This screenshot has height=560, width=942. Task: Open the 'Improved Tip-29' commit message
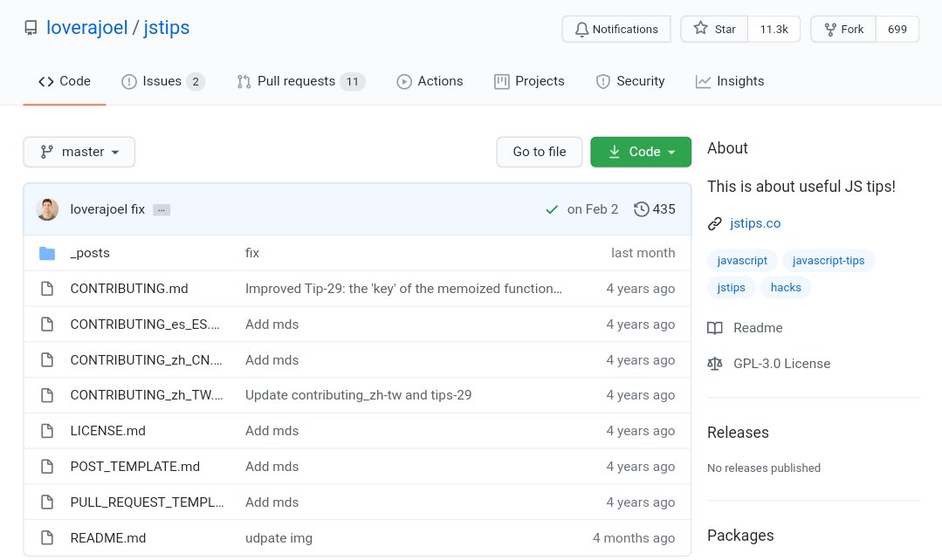[403, 289]
